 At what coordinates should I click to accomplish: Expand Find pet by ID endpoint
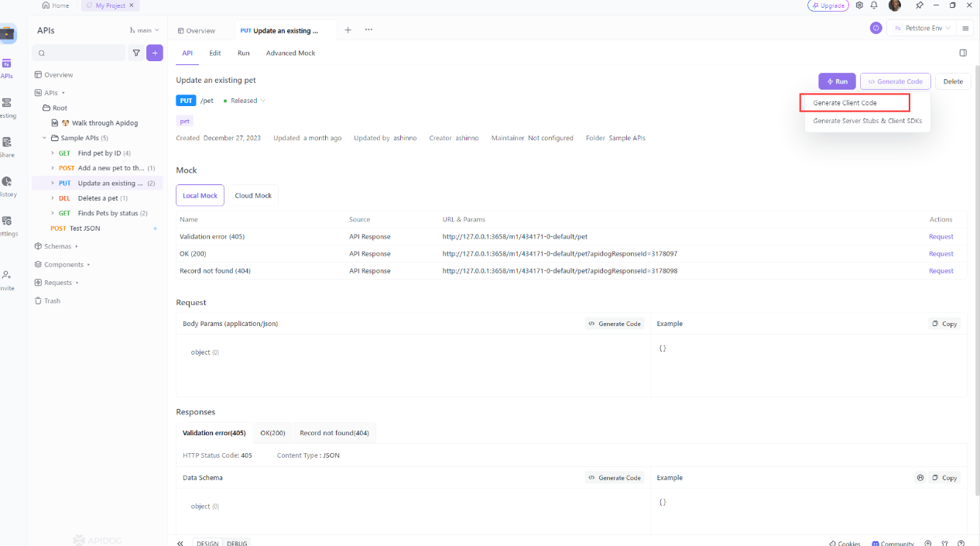[x=53, y=153]
